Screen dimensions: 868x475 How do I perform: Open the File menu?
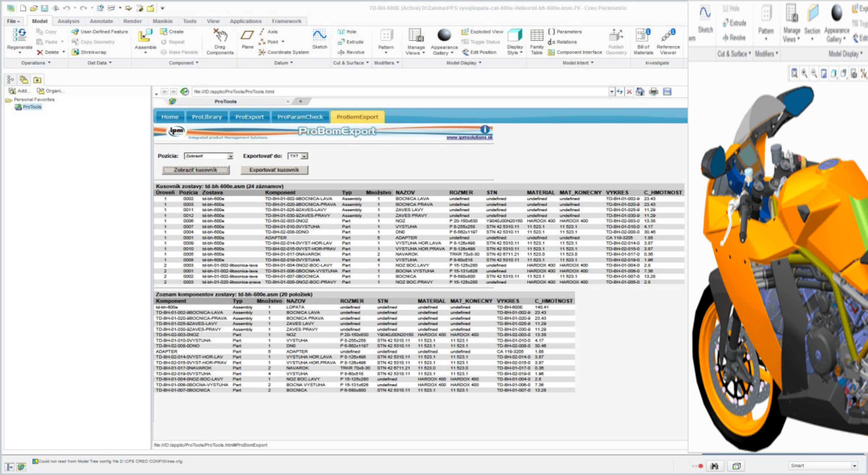(x=13, y=21)
